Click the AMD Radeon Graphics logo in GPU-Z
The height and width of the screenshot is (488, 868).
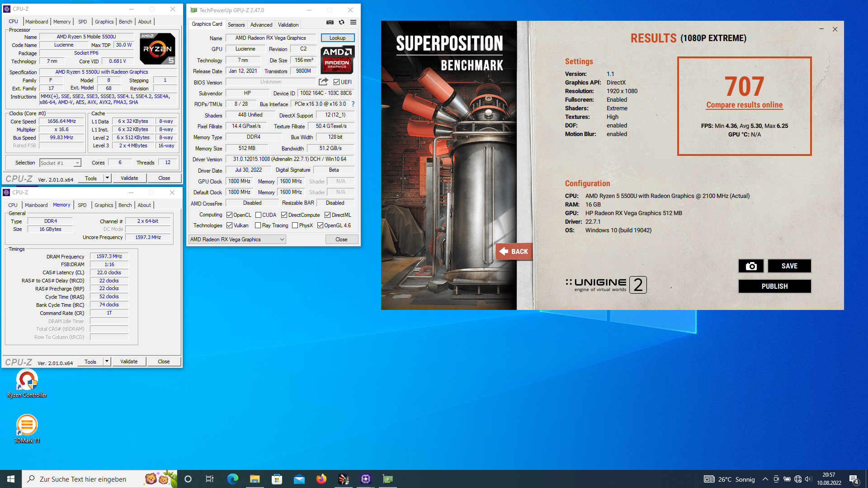click(338, 60)
